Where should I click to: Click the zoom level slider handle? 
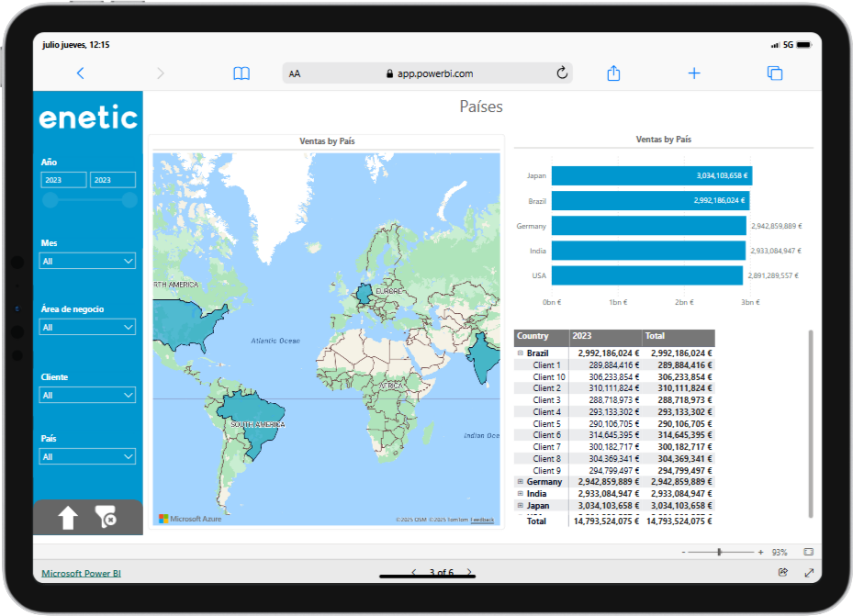(719, 553)
